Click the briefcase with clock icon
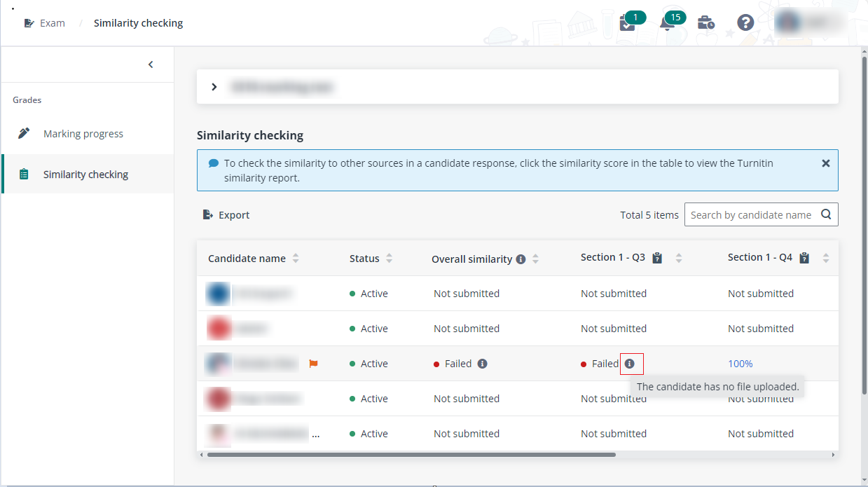Image resolution: width=868 pixels, height=487 pixels. point(706,23)
